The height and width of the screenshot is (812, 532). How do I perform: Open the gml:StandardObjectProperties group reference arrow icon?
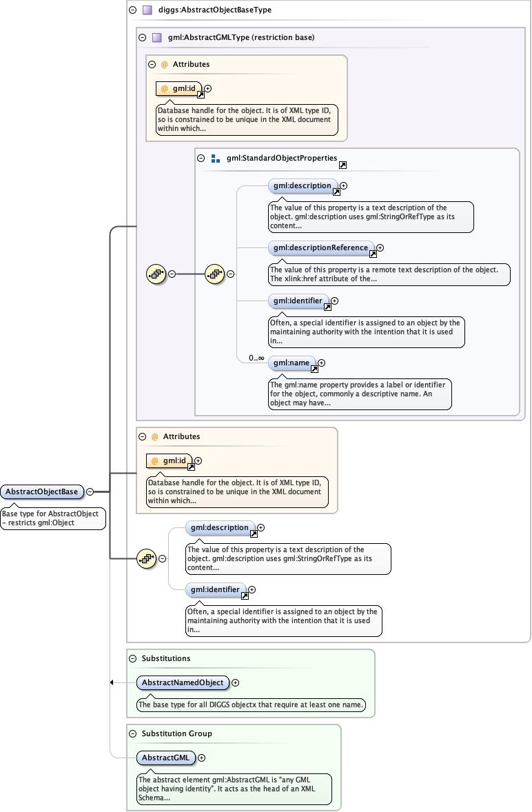coord(342,165)
